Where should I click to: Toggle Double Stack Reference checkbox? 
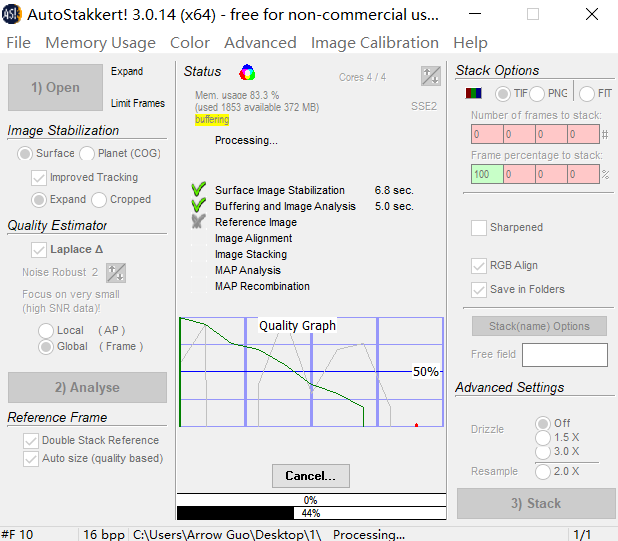(30, 441)
